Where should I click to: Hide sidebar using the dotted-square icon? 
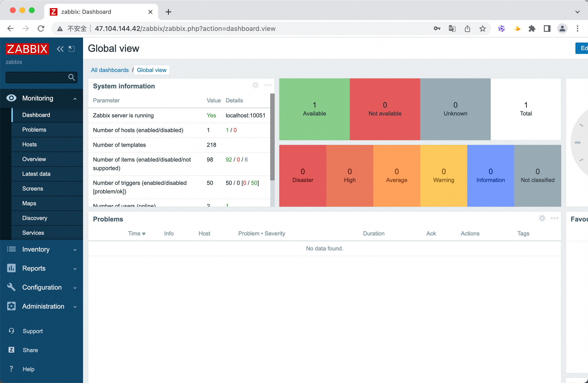(x=72, y=49)
